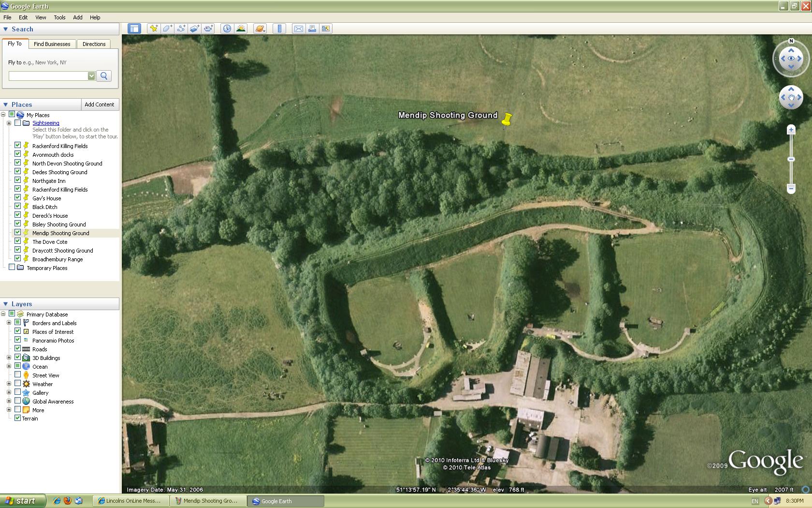Show historical imagery clock icon
Viewport: 812px width, 508px height.
pos(227,29)
